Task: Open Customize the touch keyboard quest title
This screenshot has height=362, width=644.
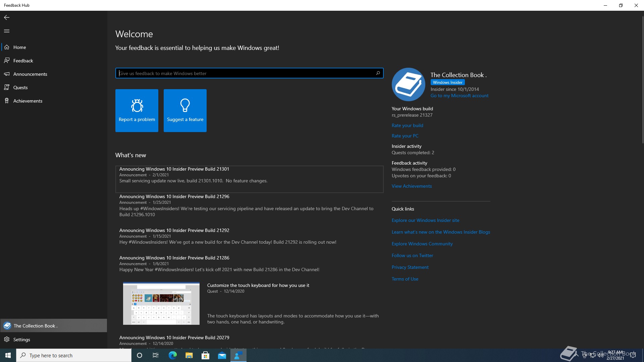Action: (x=258, y=285)
